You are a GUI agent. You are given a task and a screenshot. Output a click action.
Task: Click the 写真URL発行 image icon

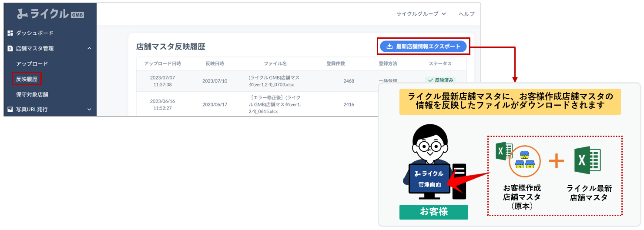(10, 110)
